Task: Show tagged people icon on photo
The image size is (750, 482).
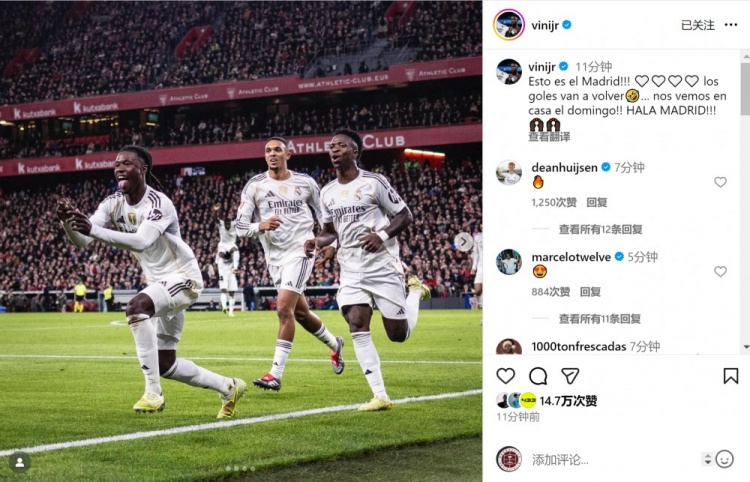Action: (20, 462)
